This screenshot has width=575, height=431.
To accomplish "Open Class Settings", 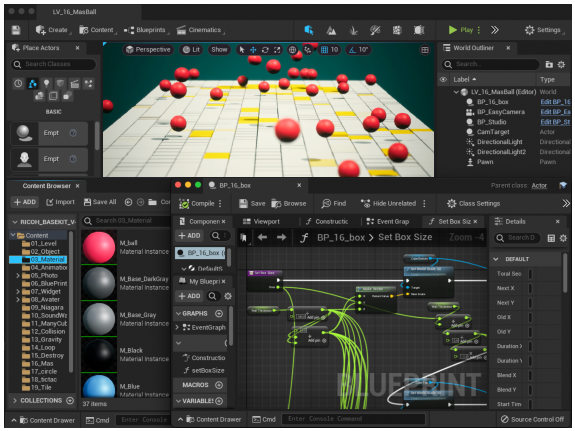I will pos(473,204).
